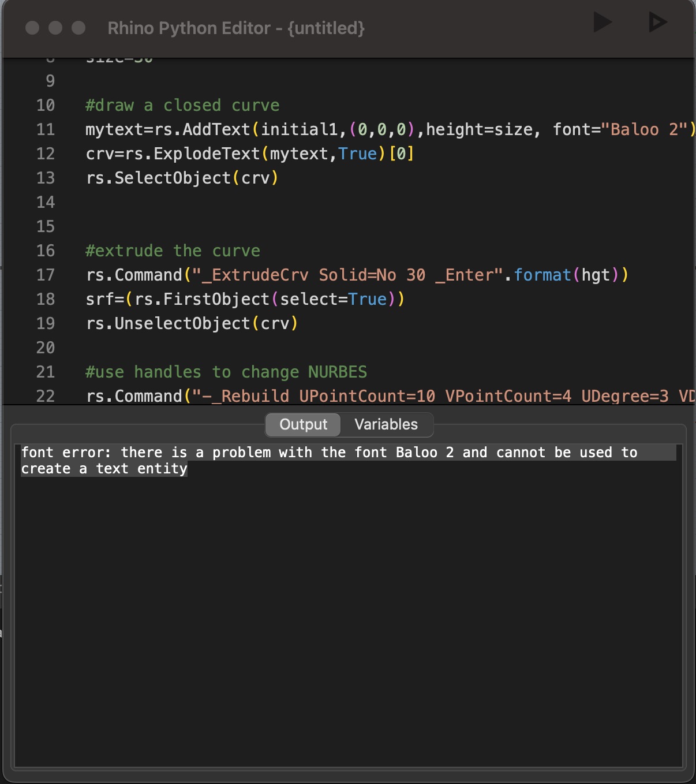Switch to the Variables tab
696x784 pixels.
(387, 424)
